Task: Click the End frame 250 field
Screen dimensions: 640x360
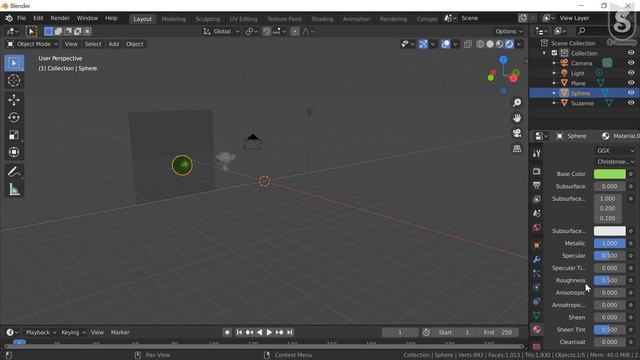Action: pyautogui.click(x=499, y=332)
